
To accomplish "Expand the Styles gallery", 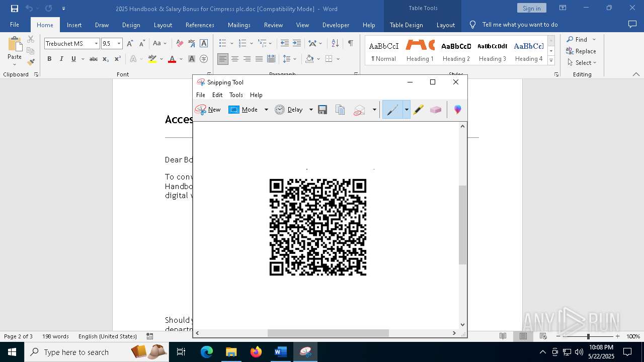I will coord(551,60).
